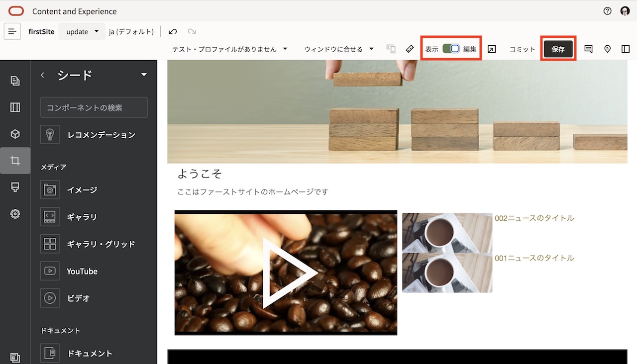The image size is (637, 364).
Task: Click the 保存 save button
Action: (558, 49)
